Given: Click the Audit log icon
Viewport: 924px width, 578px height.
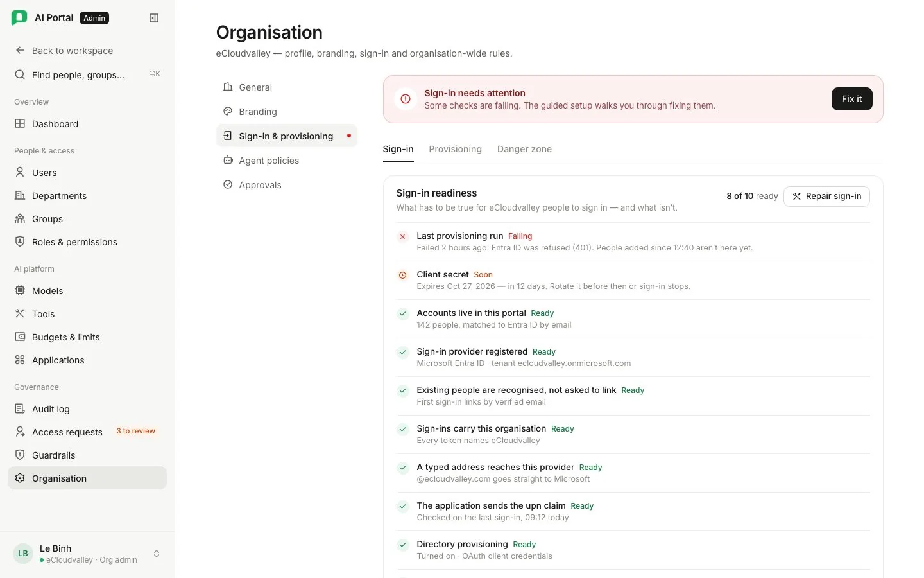Looking at the screenshot, I should tap(20, 408).
